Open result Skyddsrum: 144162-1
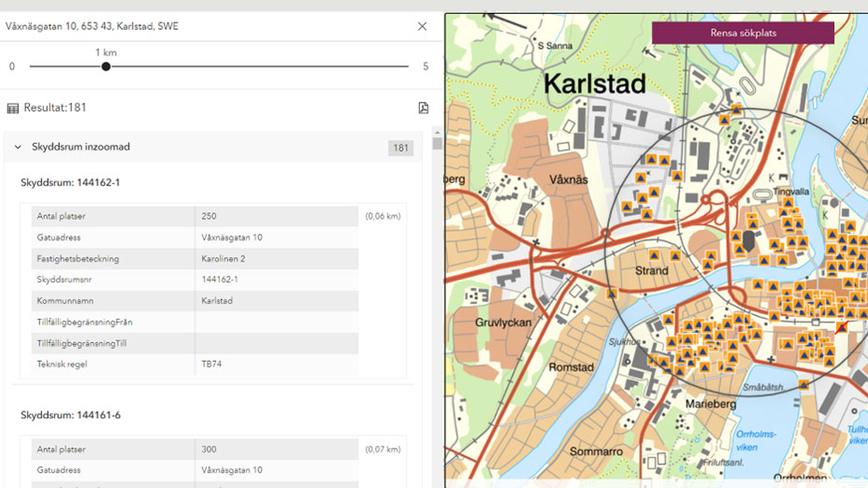Screen dimensions: 868x488 [70, 182]
